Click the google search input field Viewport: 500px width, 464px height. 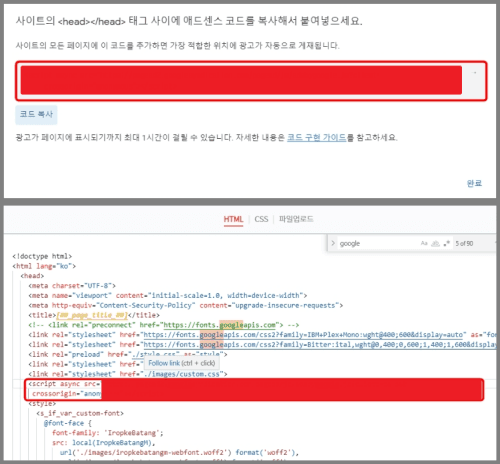[x=378, y=243]
